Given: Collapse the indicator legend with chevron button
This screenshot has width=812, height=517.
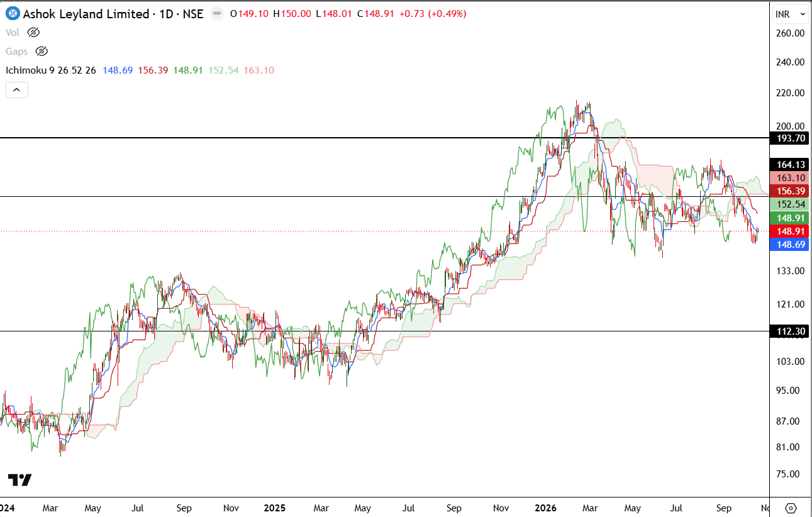Looking at the screenshot, I should click(x=16, y=90).
